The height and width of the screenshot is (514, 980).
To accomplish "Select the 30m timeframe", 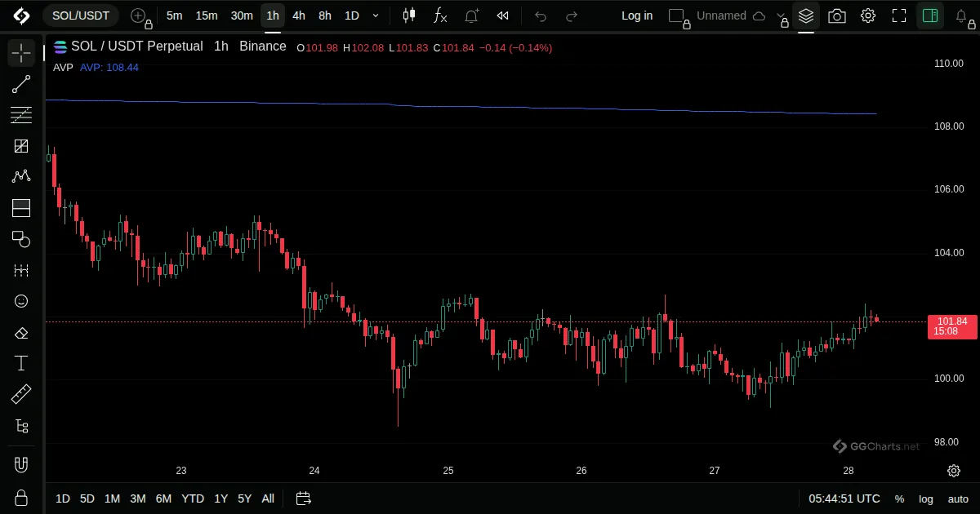I will (242, 16).
